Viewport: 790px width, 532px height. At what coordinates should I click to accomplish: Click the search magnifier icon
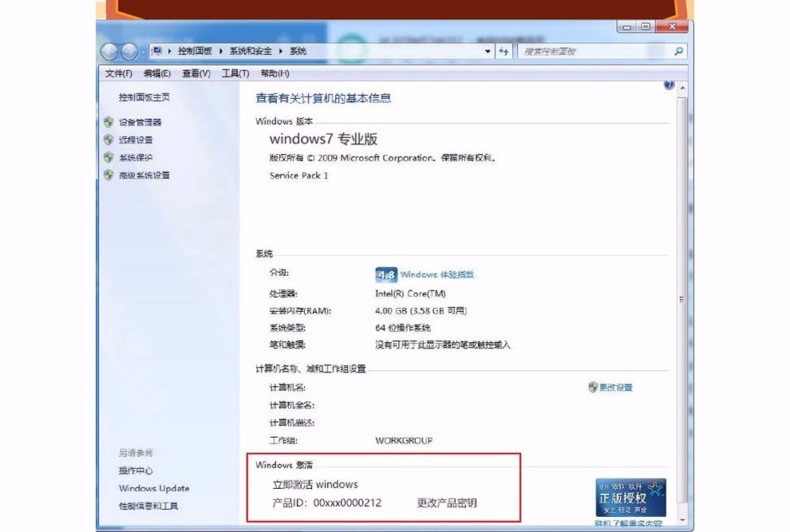(678, 51)
